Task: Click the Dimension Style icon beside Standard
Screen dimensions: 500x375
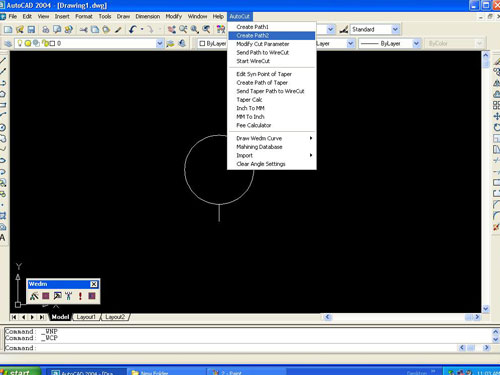Action: [344, 30]
